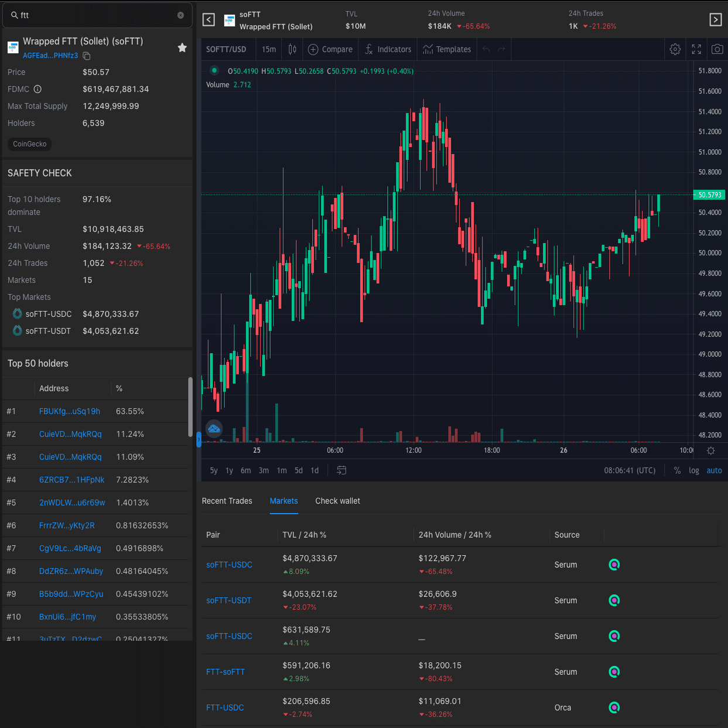
Task: Open the AGFEad...PHNfz3 address link
Action: pyautogui.click(x=50, y=56)
